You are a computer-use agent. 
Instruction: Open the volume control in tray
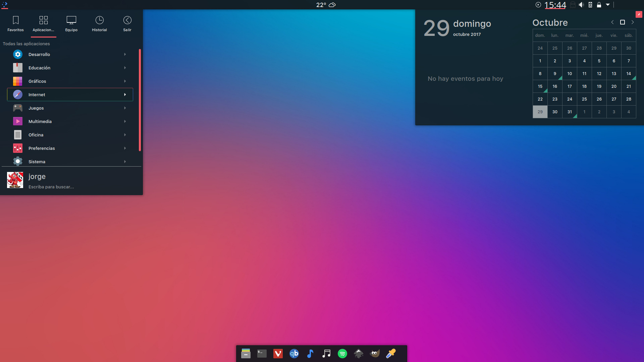(581, 5)
